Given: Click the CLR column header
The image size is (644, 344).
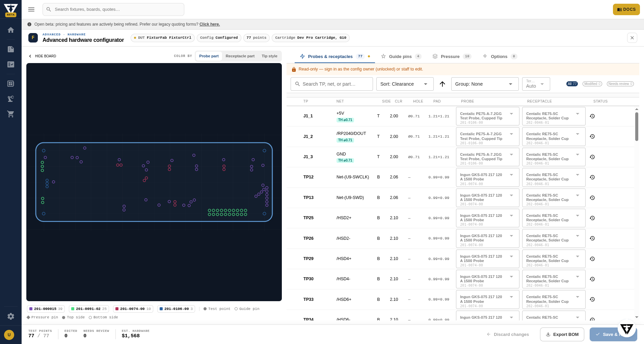Looking at the screenshot, I should coord(398,101).
